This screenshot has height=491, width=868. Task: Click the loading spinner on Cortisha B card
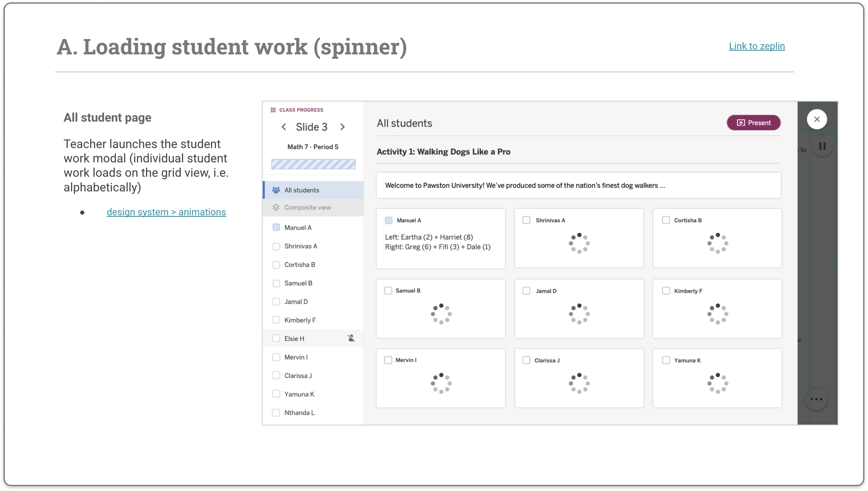[x=718, y=244]
